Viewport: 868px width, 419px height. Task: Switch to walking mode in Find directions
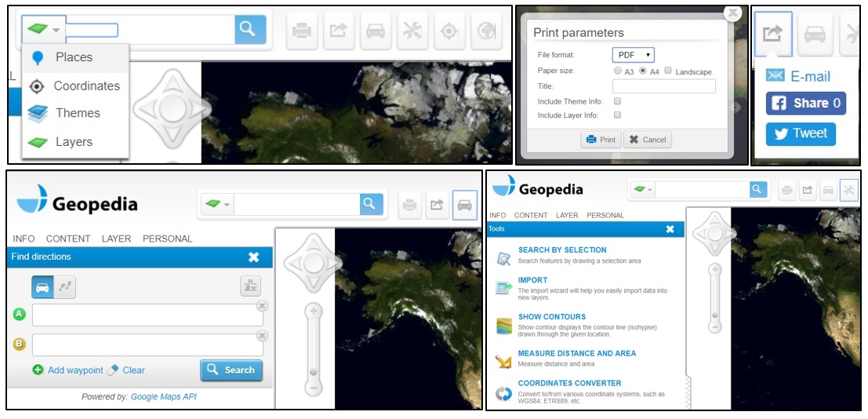click(65, 287)
